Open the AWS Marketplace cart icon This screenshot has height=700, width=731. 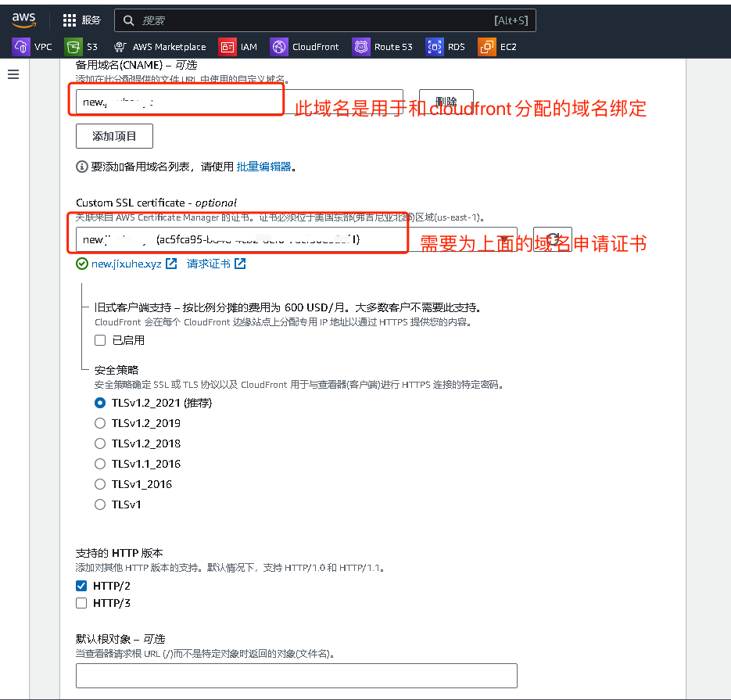pyautogui.click(x=120, y=47)
